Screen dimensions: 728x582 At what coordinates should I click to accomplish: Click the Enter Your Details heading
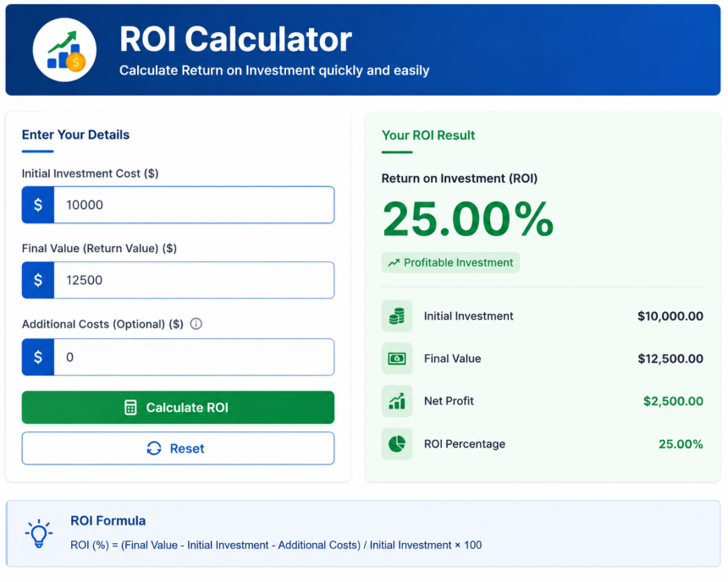point(75,135)
